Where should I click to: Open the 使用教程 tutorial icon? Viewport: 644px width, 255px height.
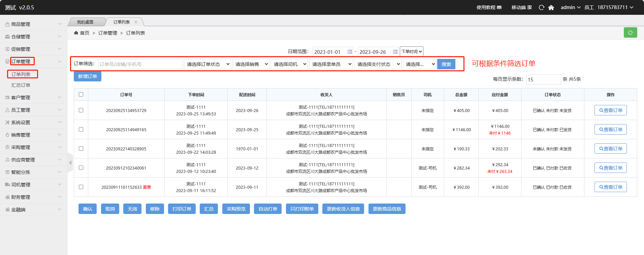coord(499,7)
